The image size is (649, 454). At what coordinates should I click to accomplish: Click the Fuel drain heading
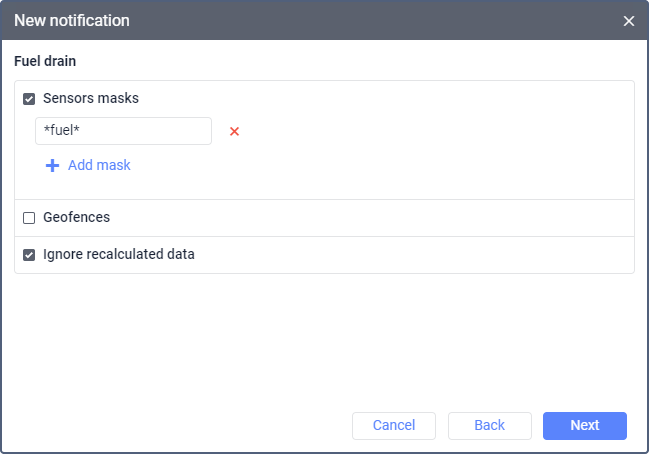pos(45,61)
